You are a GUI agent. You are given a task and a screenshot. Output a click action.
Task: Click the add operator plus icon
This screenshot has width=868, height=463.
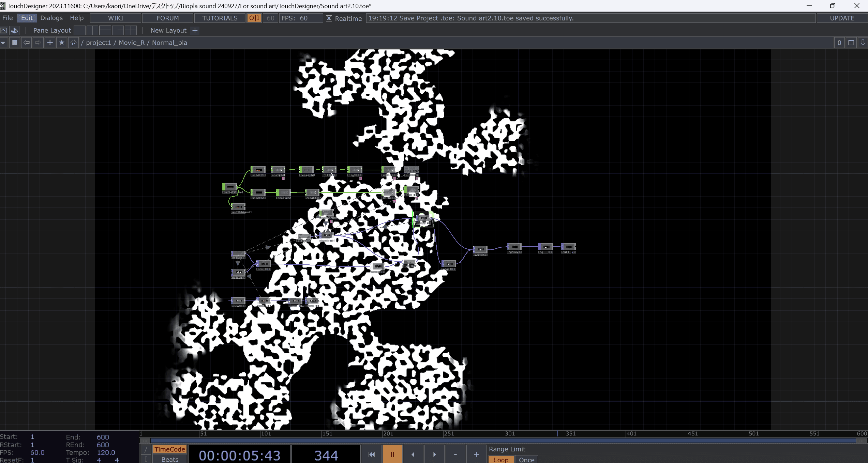coord(50,43)
